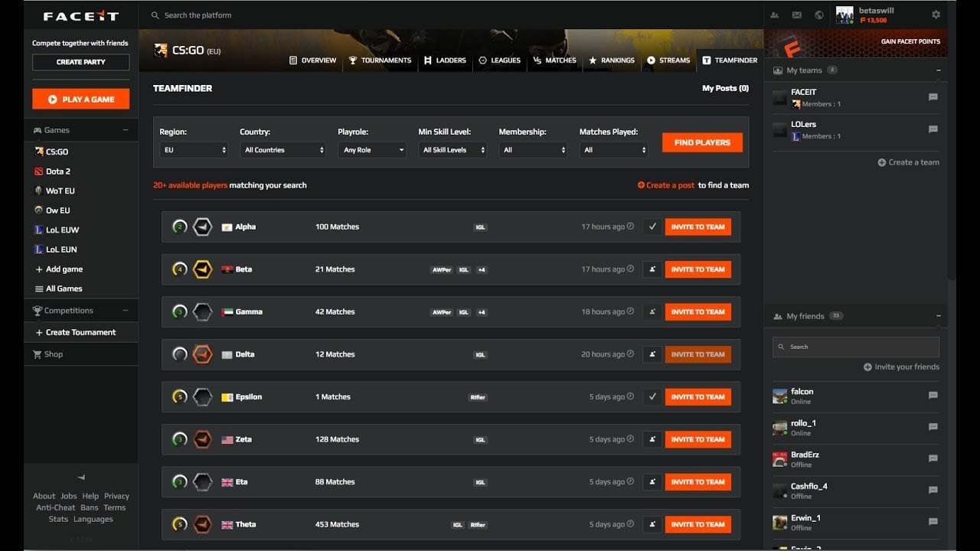Viewport: 980px width, 551px height.
Task: Click the Find Players button
Action: [x=702, y=142]
